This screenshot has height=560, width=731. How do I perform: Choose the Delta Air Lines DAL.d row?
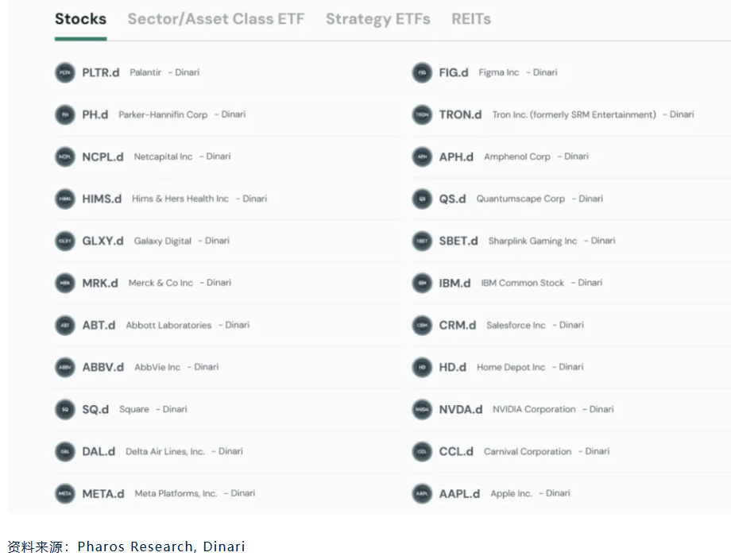[99, 452]
